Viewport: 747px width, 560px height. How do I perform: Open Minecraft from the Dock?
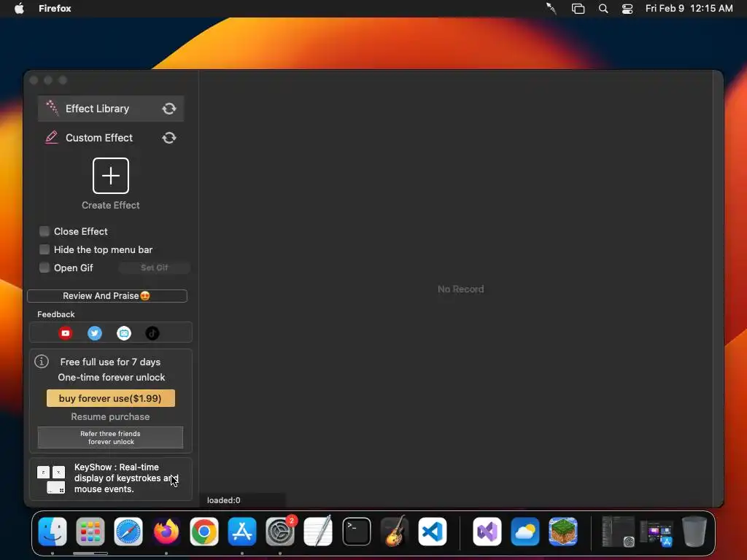tap(563, 532)
